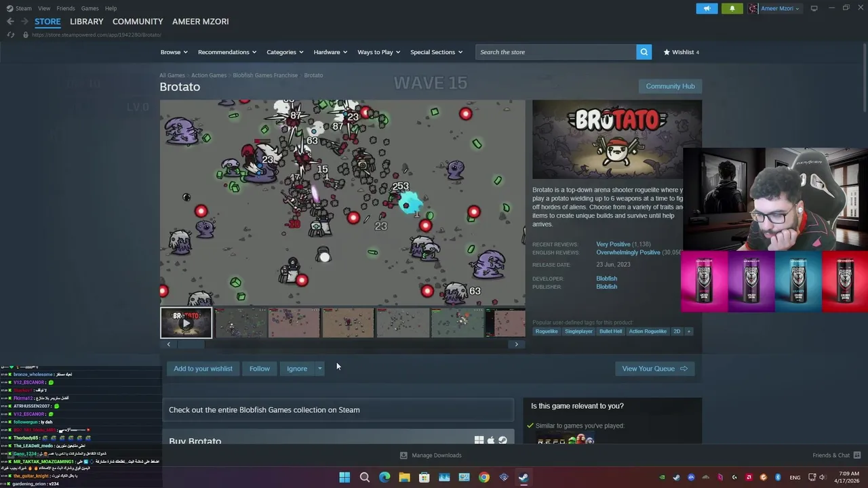Open the Action Games breadcrumb link
The width and height of the screenshot is (868, 488).
coord(209,75)
